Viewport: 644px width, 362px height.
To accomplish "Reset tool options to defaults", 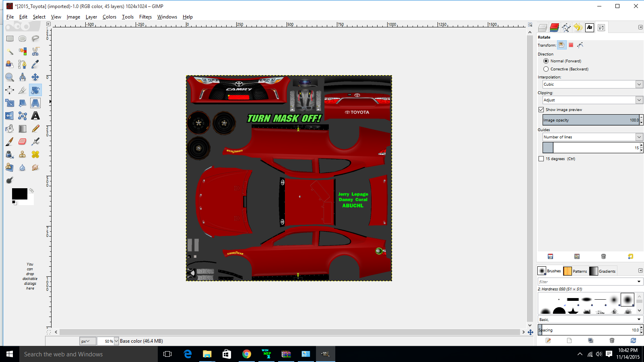I will pos(630,257).
